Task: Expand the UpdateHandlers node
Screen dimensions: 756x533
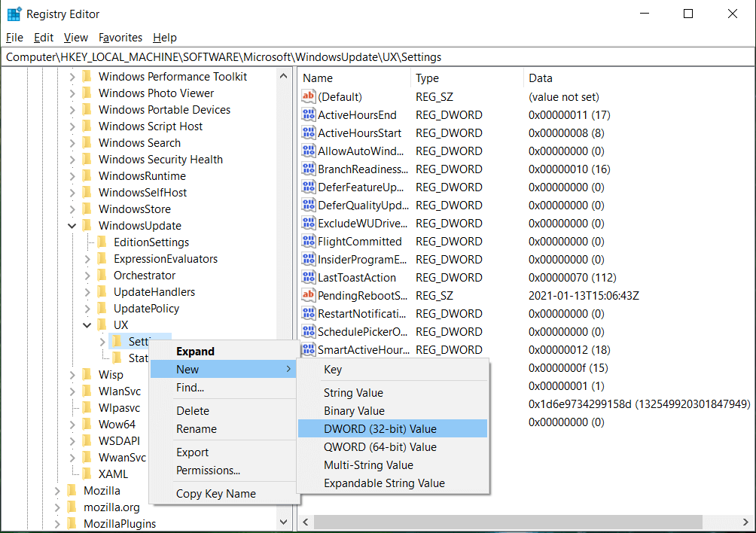Action: (x=87, y=292)
